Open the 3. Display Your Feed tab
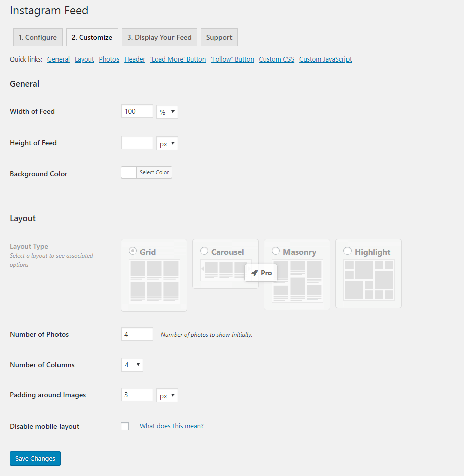464x476 pixels. pos(159,37)
